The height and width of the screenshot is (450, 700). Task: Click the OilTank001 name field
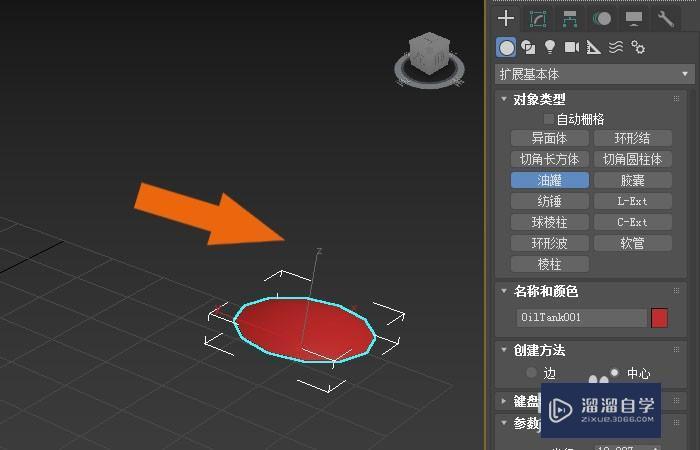point(582,317)
